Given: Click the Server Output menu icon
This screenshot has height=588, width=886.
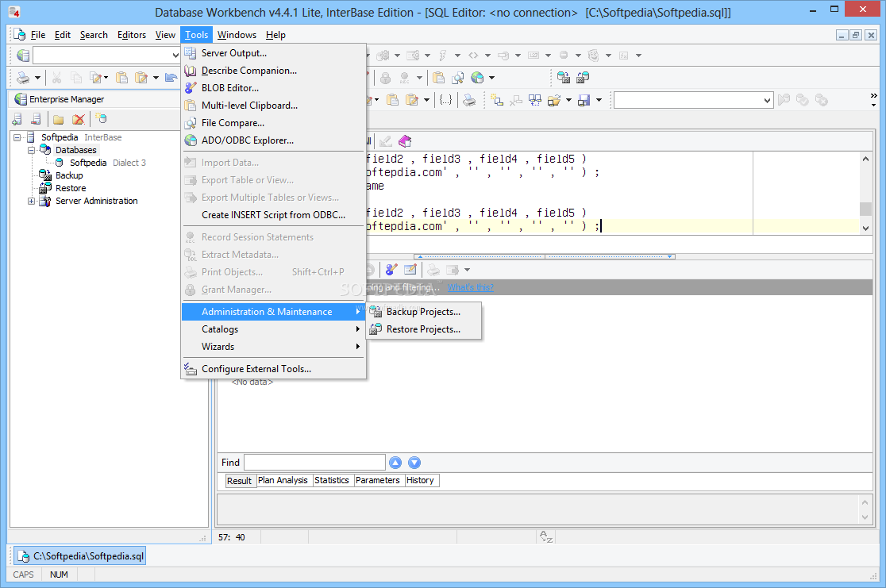Looking at the screenshot, I should (x=191, y=53).
